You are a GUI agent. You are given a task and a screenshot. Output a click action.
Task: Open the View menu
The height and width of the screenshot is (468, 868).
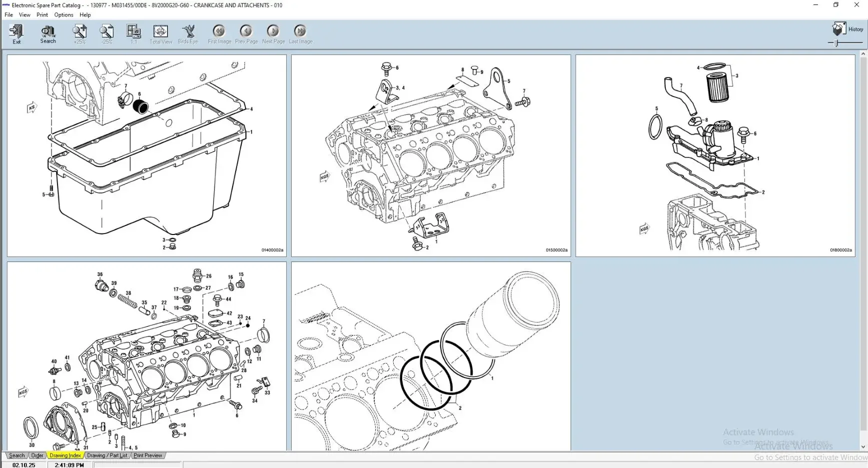24,14
